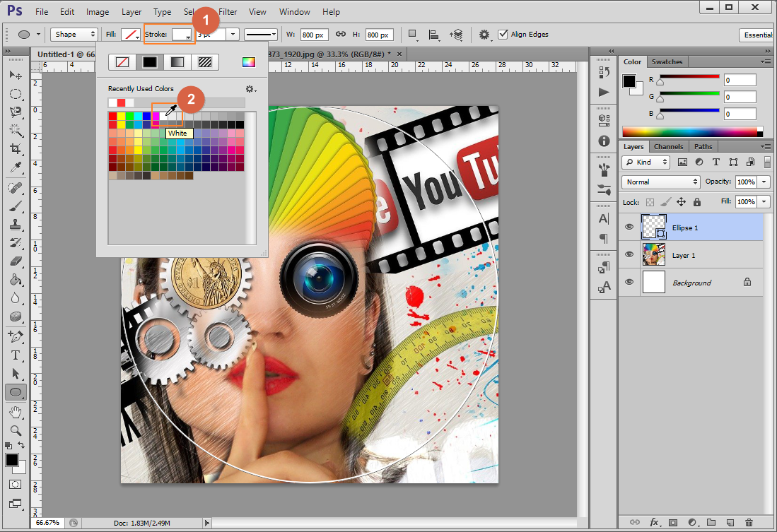The width and height of the screenshot is (777, 532).
Task: Select the History Brush tool
Action: [x=16, y=243]
